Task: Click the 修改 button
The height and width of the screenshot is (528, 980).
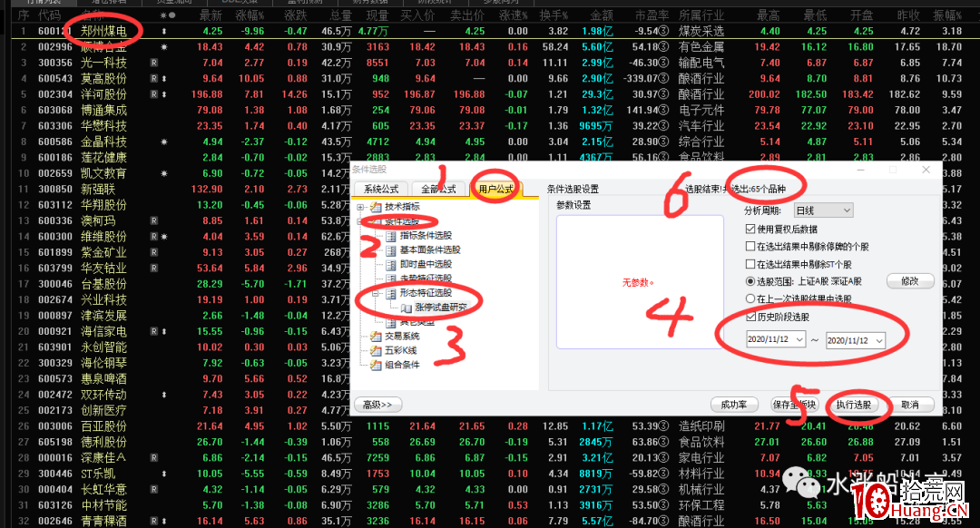Action: point(910,282)
